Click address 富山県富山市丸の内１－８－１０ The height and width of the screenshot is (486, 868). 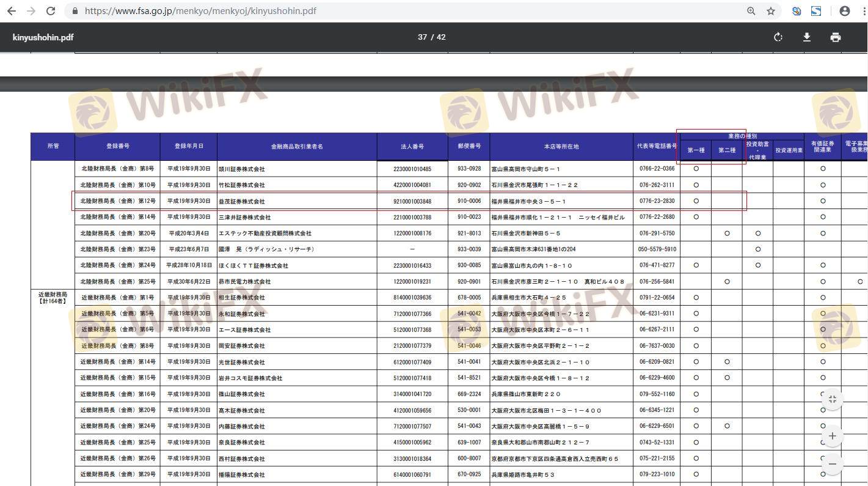[532, 266]
